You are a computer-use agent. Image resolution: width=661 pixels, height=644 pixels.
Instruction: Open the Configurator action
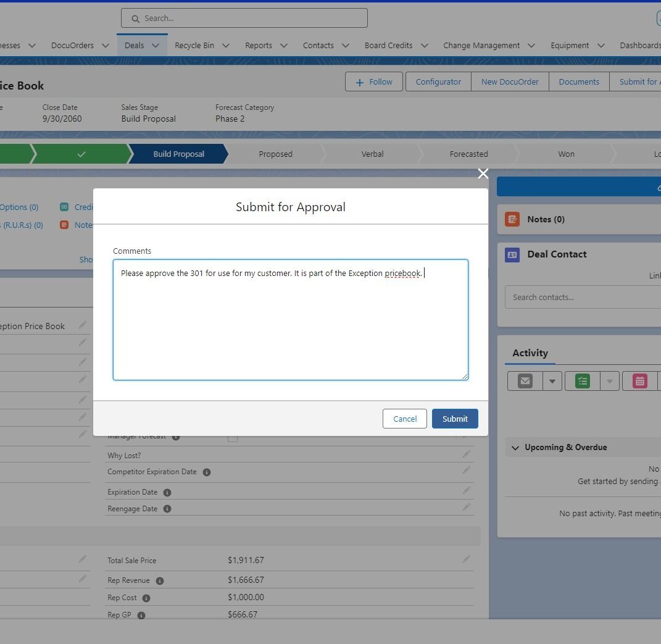pyautogui.click(x=438, y=82)
